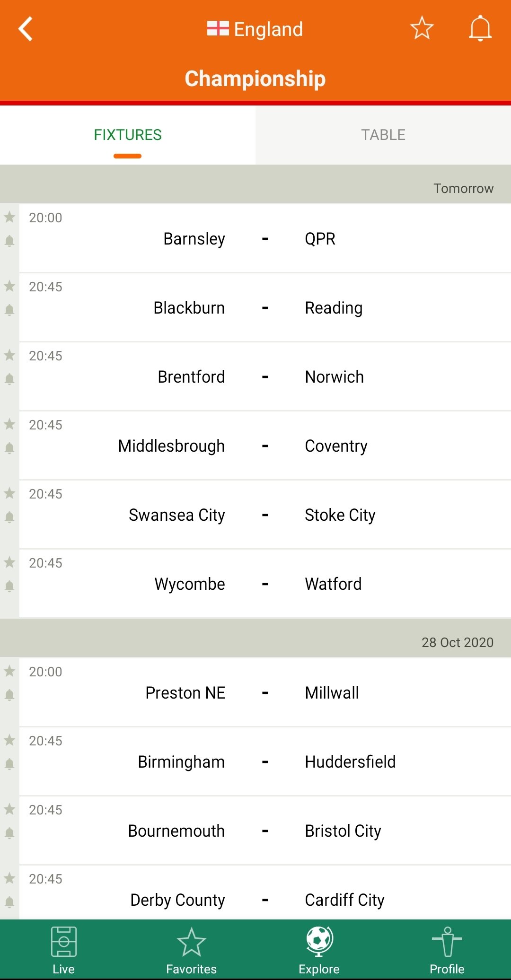Go back using the top-left arrow
This screenshot has width=511, height=980.
click(x=26, y=29)
